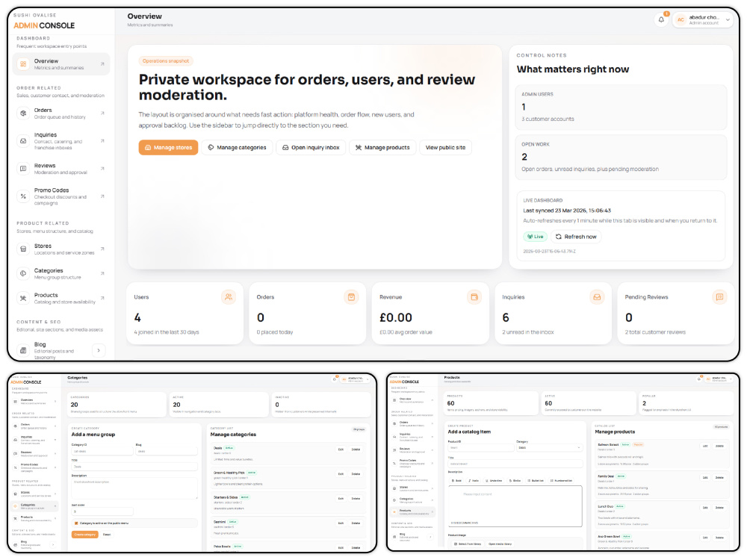Click Italic in the Products description toolbar

(x=474, y=481)
